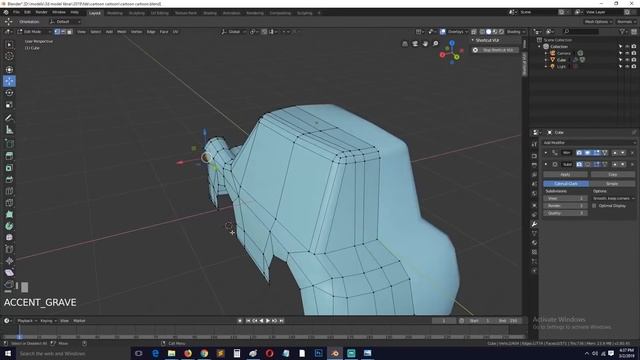This screenshot has height=360, width=640.
Task: Toggle viewport visibility of Cube in outliner
Action: [x=627, y=60]
